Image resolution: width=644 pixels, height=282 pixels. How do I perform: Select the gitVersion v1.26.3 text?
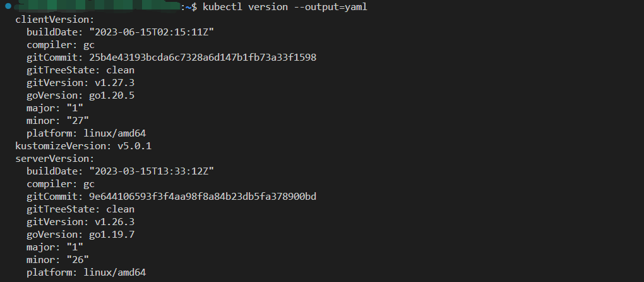click(81, 222)
